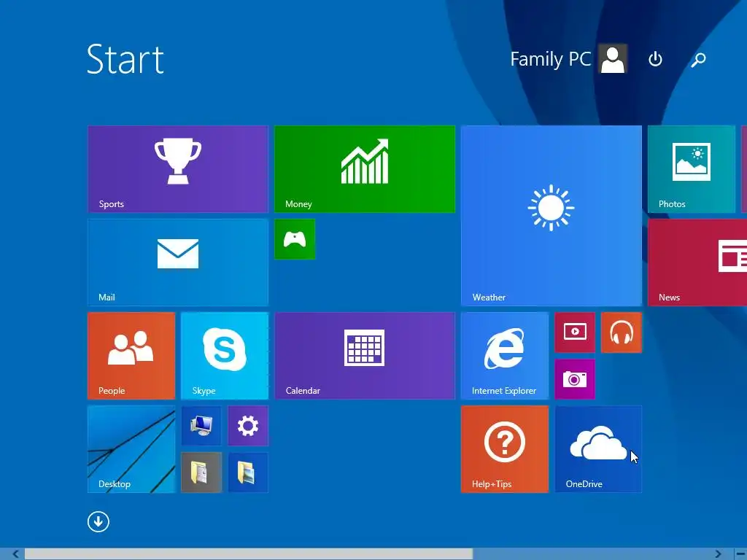Show all apps with down arrow
The width and height of the screenshot is (747, 560).
pyautogui.click(x=98, y=522)
